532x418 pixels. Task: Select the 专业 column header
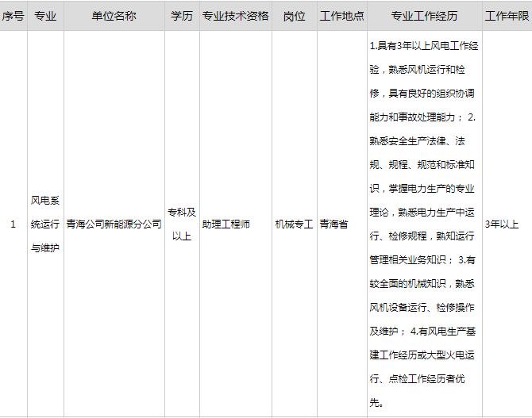pos(45,16)
